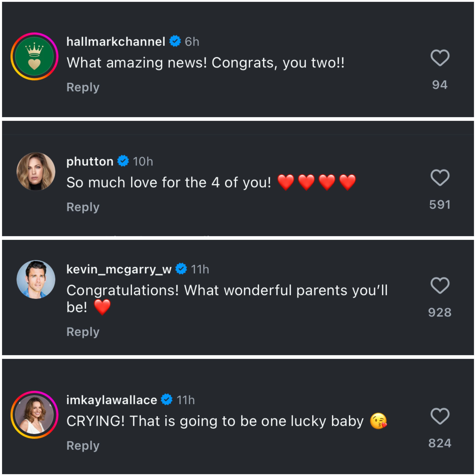Like imkaylawallace's CRYING comment
Screen dimensions: 476x476
[x=440, y=416]
